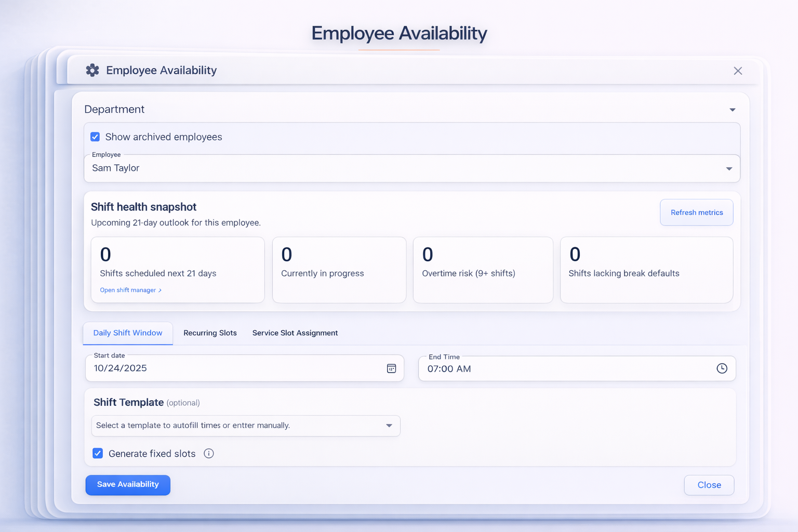
Task: Open the clock time picker icon
Action: click(722, 368)
